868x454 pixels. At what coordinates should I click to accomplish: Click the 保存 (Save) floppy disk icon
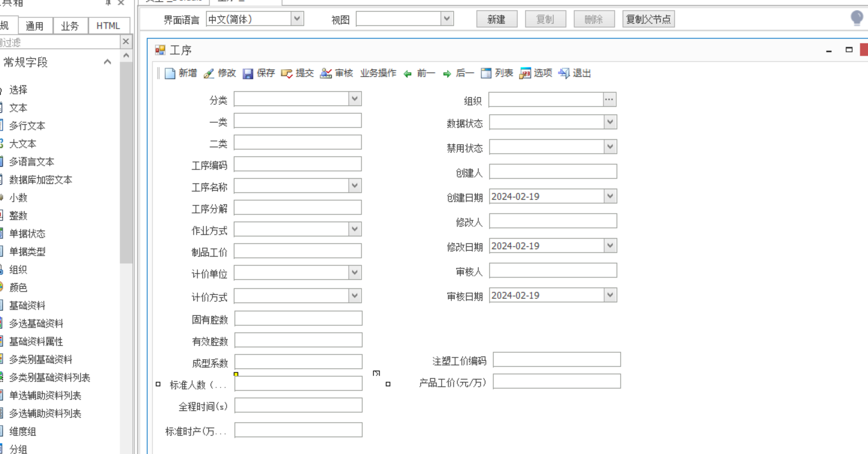(248, 73)
